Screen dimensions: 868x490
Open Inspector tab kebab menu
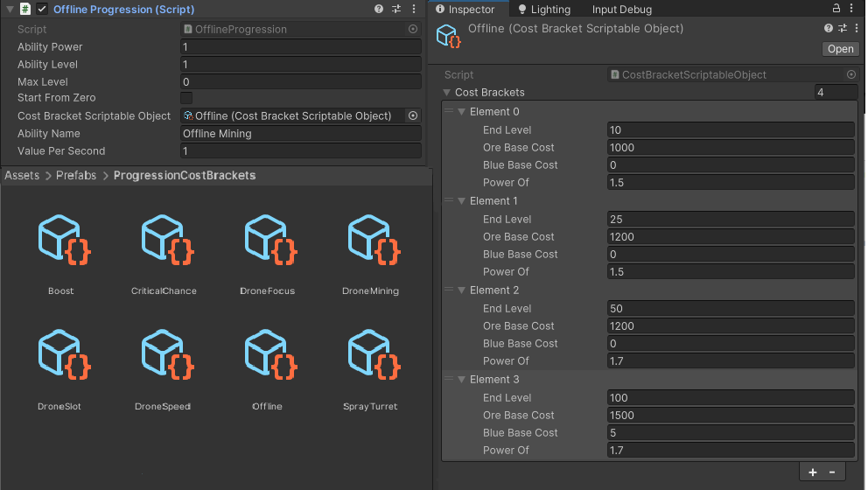tap(852, 8)
